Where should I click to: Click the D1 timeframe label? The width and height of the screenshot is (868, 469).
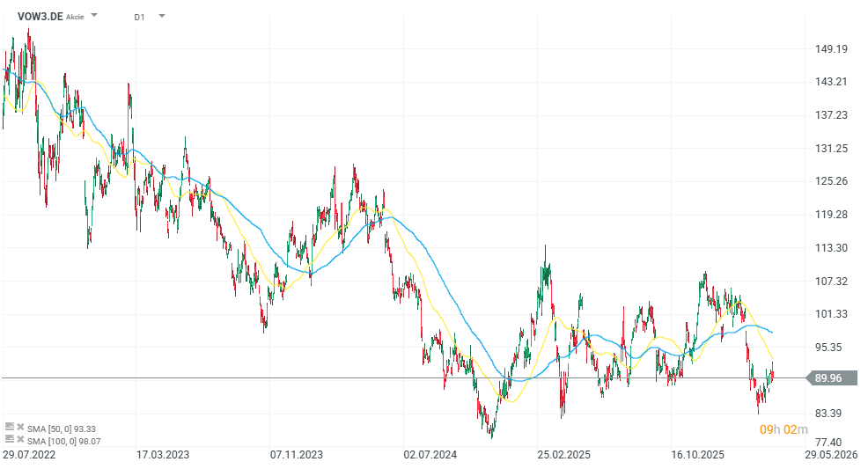coord(139,17)
